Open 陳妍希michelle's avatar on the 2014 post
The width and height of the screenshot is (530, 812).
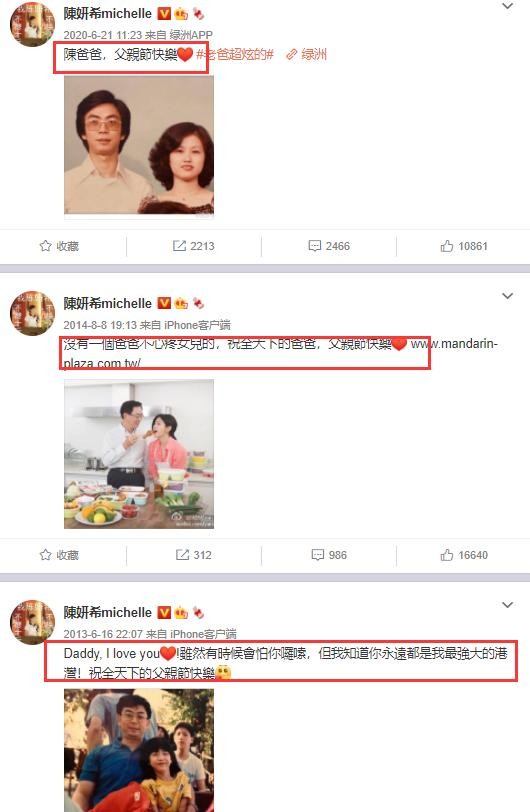click(x=32, y=313)
